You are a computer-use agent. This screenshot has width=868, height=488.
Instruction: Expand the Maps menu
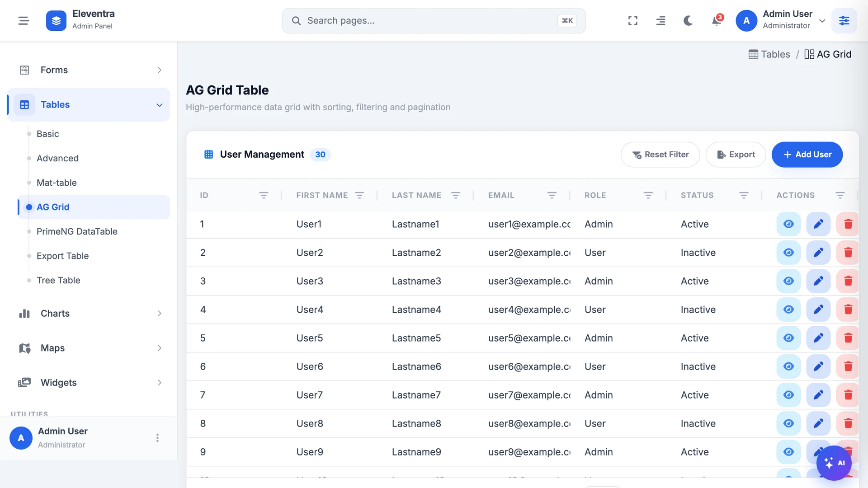pos(89,348)
